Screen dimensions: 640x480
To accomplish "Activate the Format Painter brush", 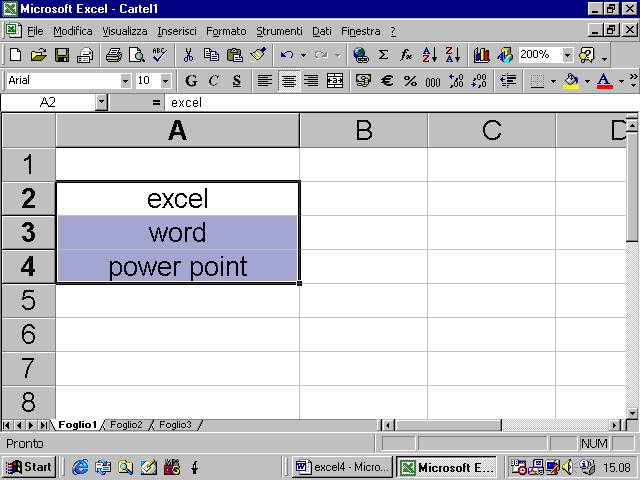I will pos(258,55).
